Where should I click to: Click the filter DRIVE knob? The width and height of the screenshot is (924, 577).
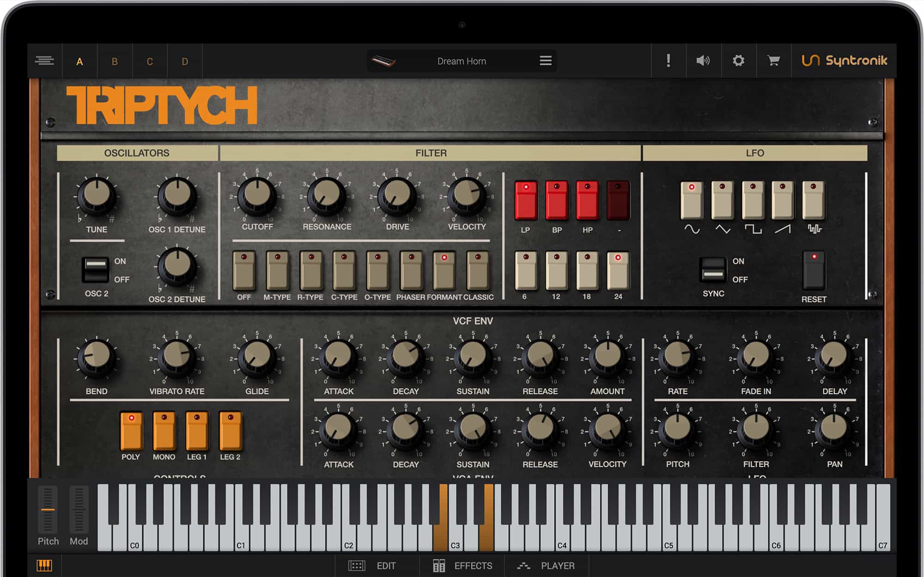click(397, 196)
